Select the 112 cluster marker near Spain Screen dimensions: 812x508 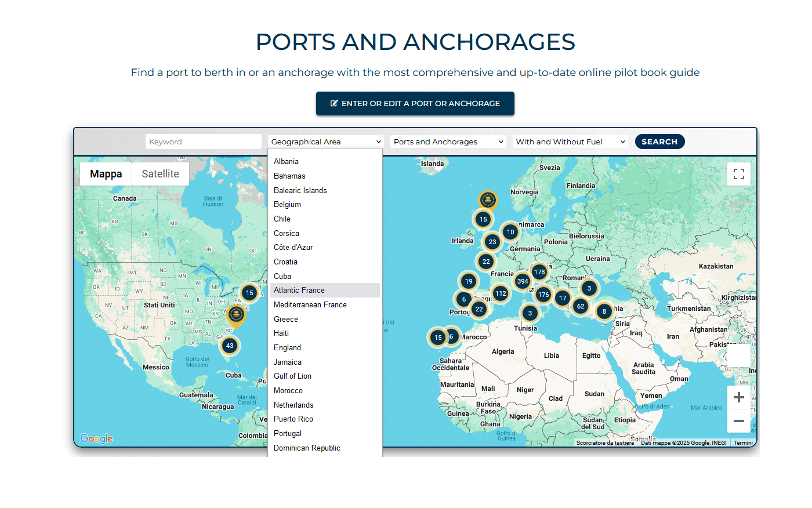tap(501, 293)
